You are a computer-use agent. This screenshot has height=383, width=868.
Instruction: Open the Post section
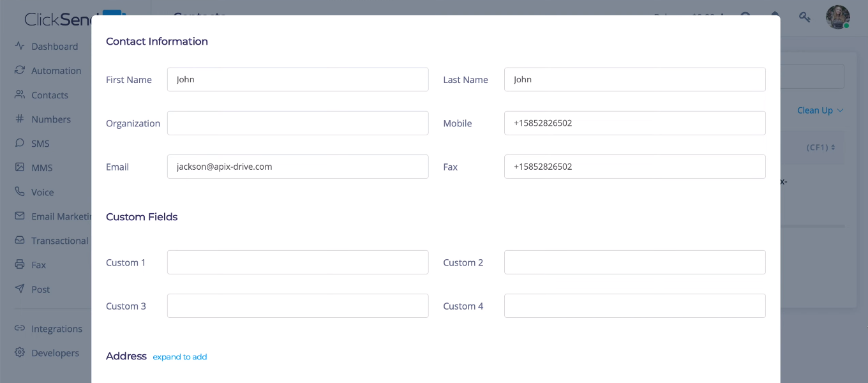click(x=41, y=289)
